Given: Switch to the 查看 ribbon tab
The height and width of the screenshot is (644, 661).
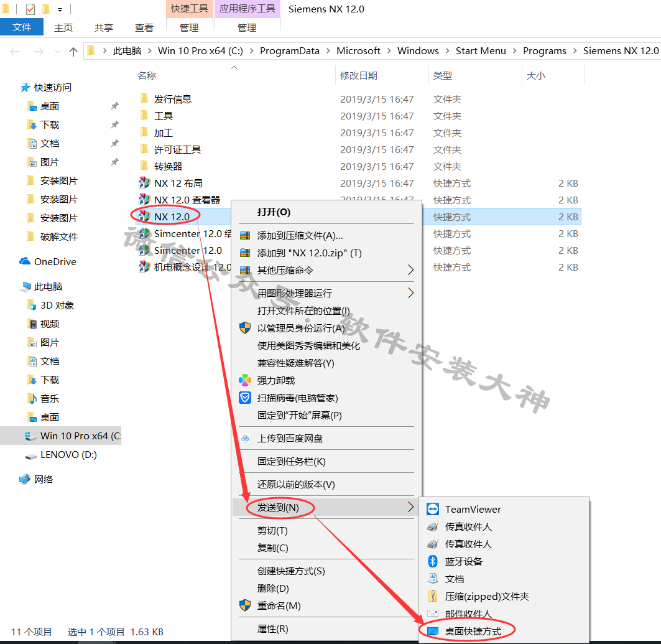Looking at the screenshot, I should pyautogui.click(x=144, y=28).
